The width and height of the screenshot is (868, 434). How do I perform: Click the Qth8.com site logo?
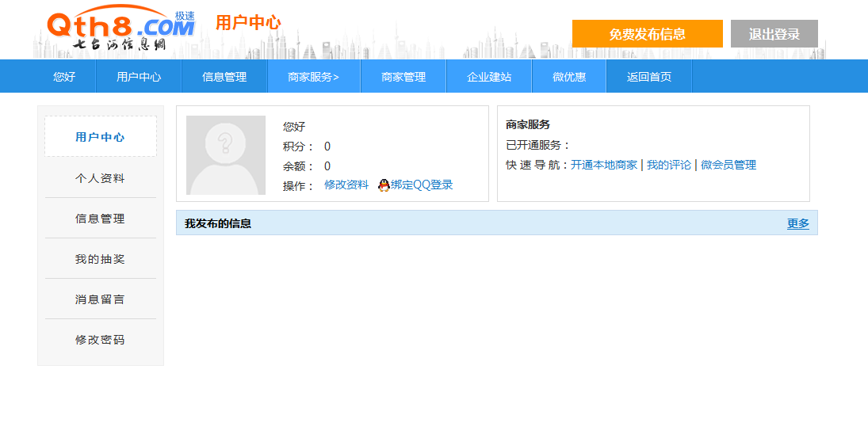(x=120, y=30)
